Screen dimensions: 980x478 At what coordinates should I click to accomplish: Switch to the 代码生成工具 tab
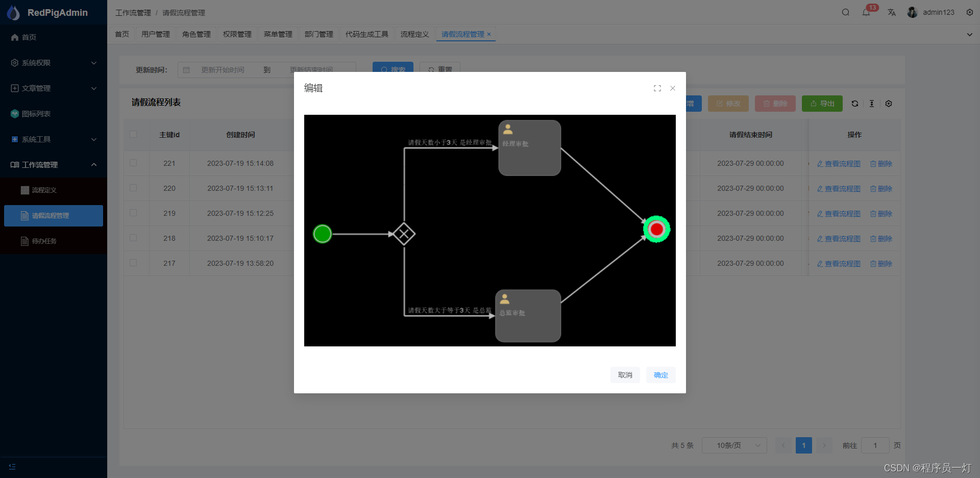[x=367, y=34]
